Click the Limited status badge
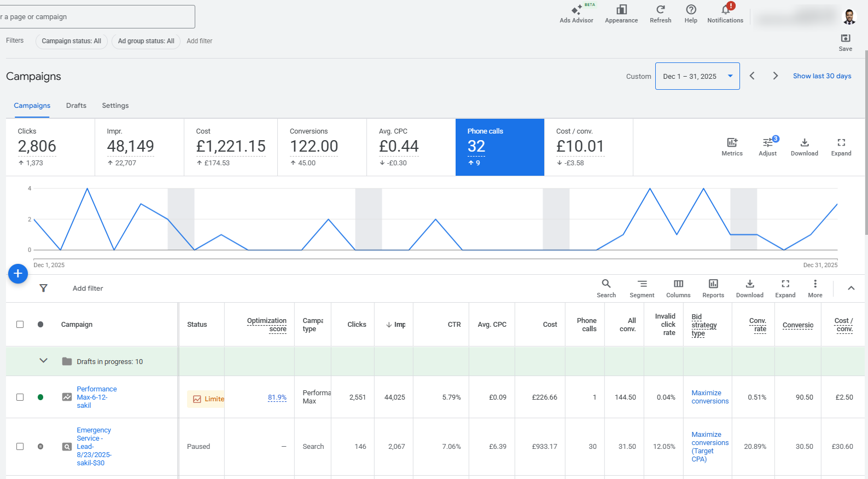Screen dimensions: 868x479 [x=206, y=399]
